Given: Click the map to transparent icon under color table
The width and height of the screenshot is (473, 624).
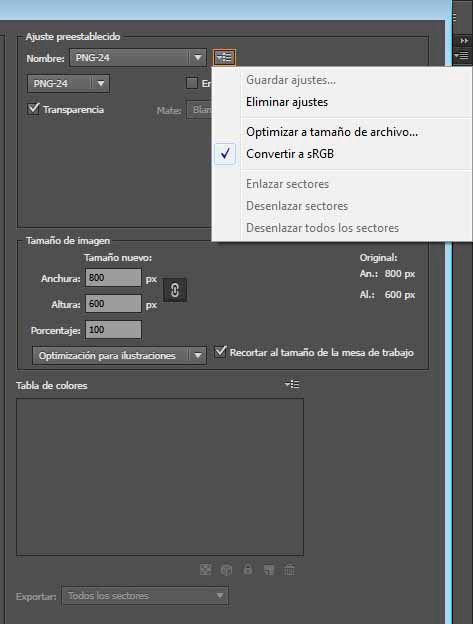Looking at the screenshot, I should tap(205, 569).
